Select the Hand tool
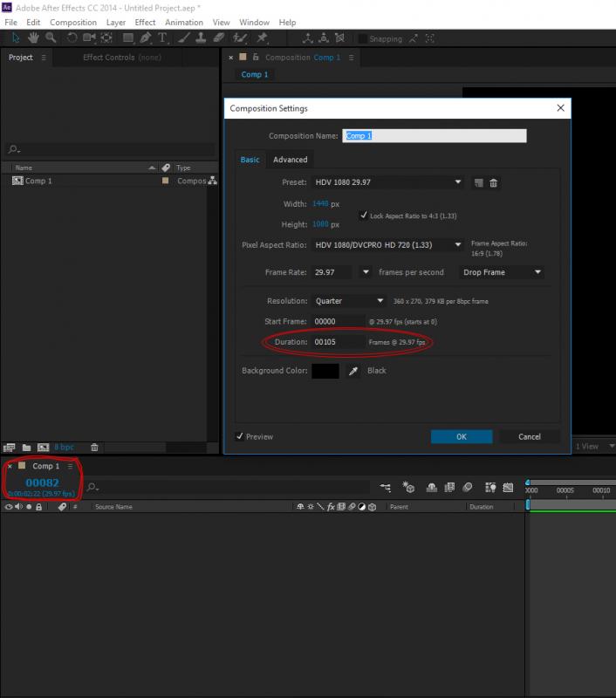 (x=33, y=38)
